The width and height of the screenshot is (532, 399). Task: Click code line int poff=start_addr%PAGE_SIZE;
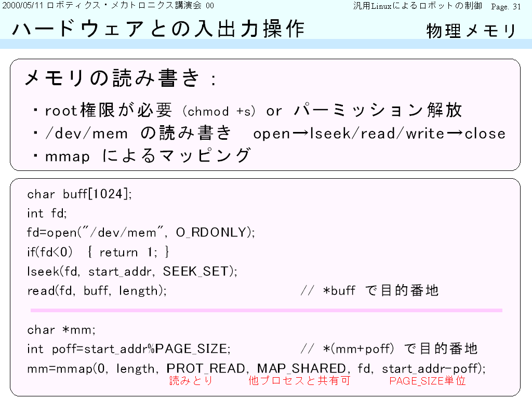(x=129, y=349)
